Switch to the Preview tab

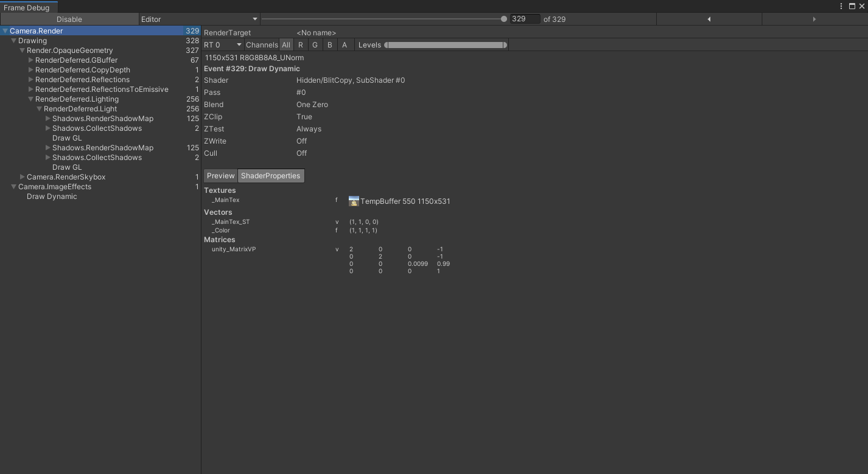tap(220, 175)
